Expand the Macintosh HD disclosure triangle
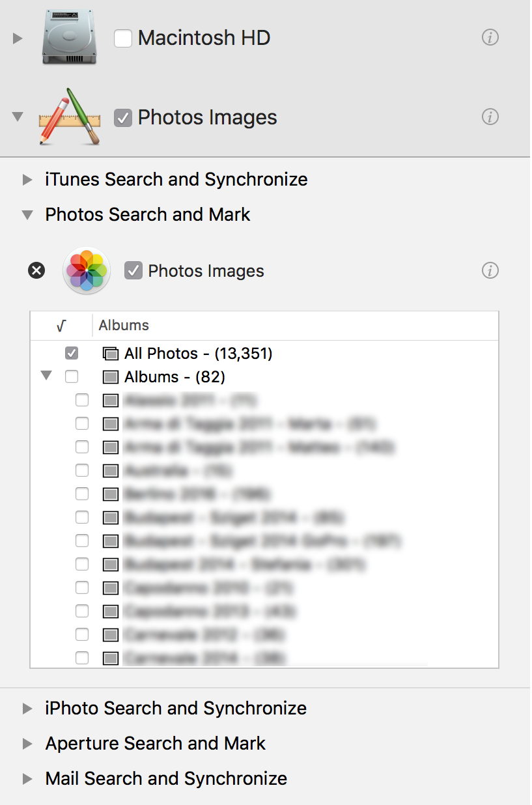 click(x=18, y=38)
